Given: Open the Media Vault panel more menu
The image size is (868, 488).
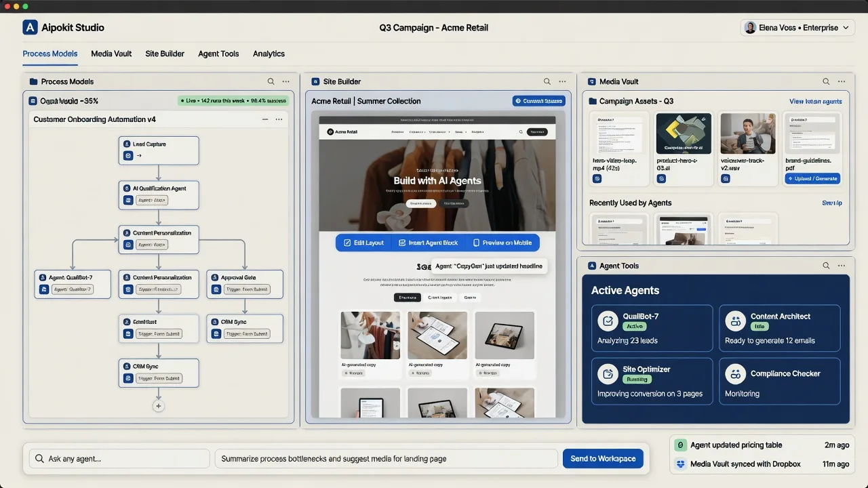Looking at the screenshot, I should pyautogui.click(x=842, y=81).
